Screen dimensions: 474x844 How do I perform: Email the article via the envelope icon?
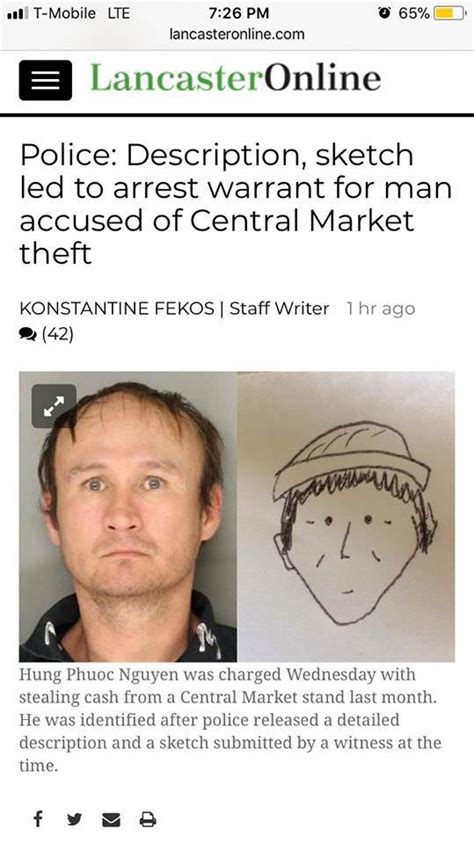coord(111,820)
